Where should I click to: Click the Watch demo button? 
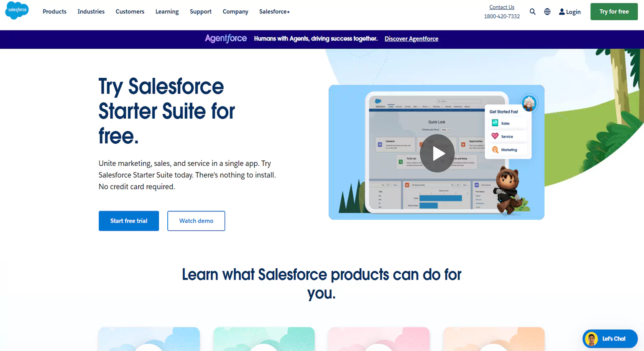click(x=196, y=221)
